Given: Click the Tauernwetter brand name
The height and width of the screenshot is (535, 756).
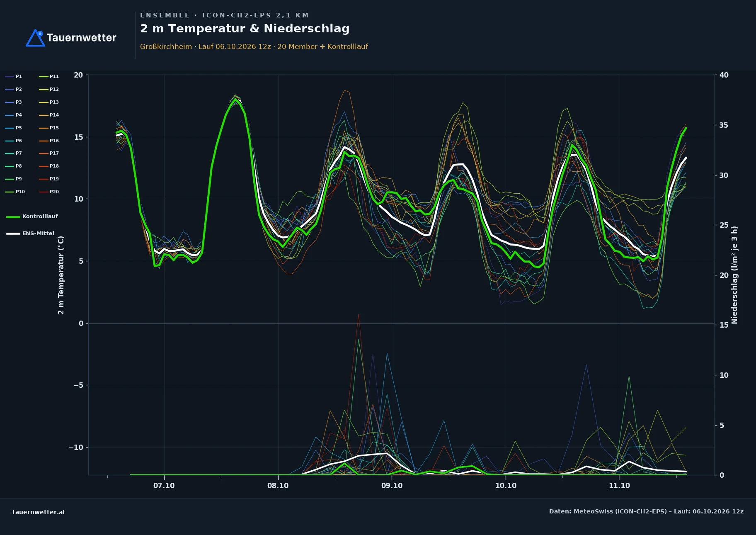Looking at the screenshot, I should tap(82, 38).
